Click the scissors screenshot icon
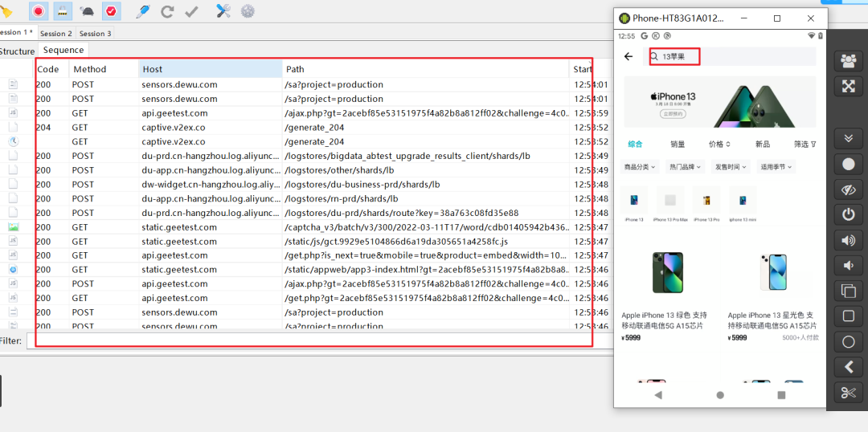Image resolution: width=868 pixels, height=432 pixels. tap(848, 392)
